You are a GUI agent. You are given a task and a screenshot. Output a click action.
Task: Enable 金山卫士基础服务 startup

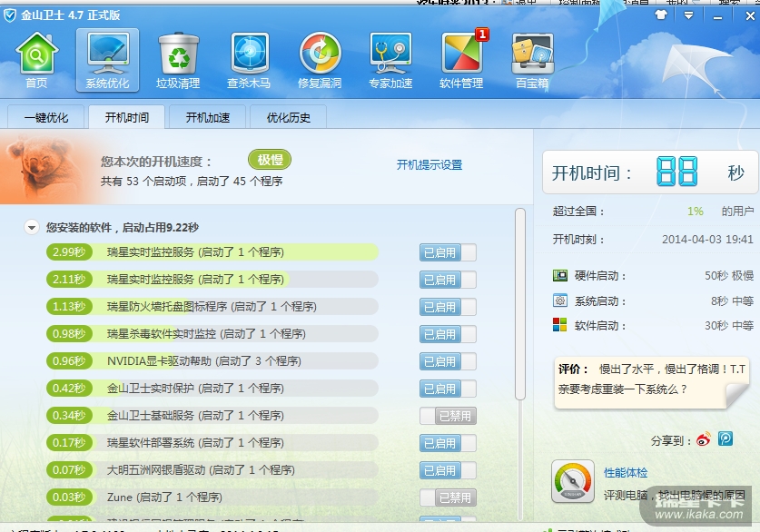point(448,416)
